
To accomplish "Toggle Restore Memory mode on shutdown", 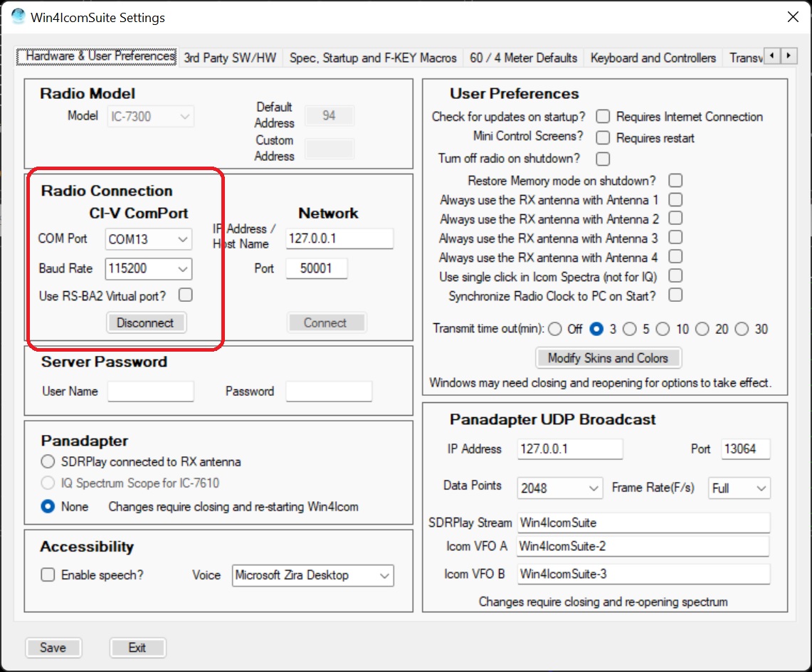I will click(x=675, y=180).
